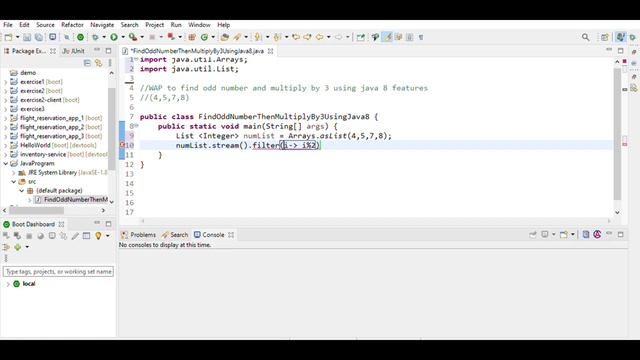Viewport: 640px width, 360px height.
Task: Click the Coverage run toolbar icon
Action: (x=133, y=37)
